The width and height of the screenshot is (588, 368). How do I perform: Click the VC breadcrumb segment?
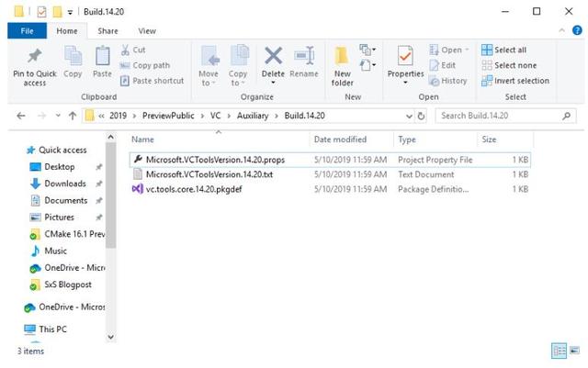[215, 116]
